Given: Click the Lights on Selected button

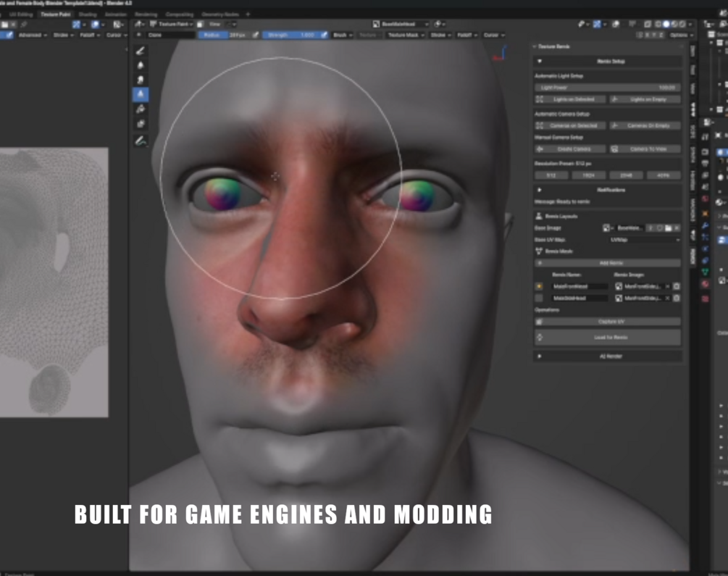Looking at the screenshot, I should [x=570, y=99].
